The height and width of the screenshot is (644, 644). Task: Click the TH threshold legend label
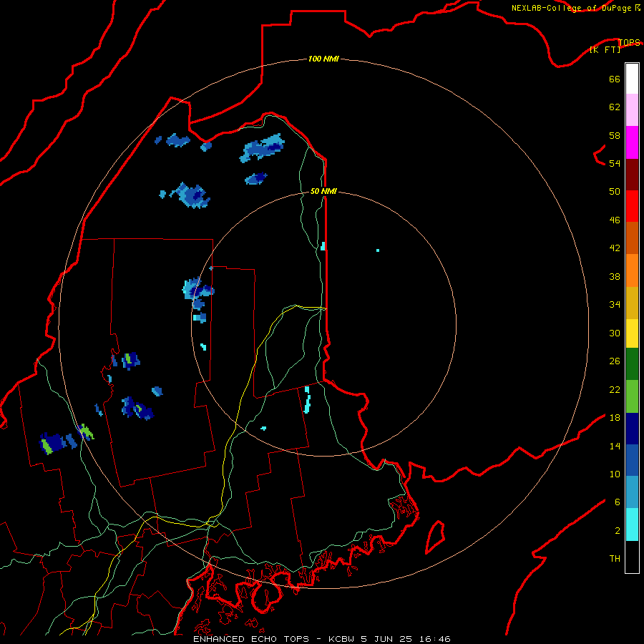615,559
